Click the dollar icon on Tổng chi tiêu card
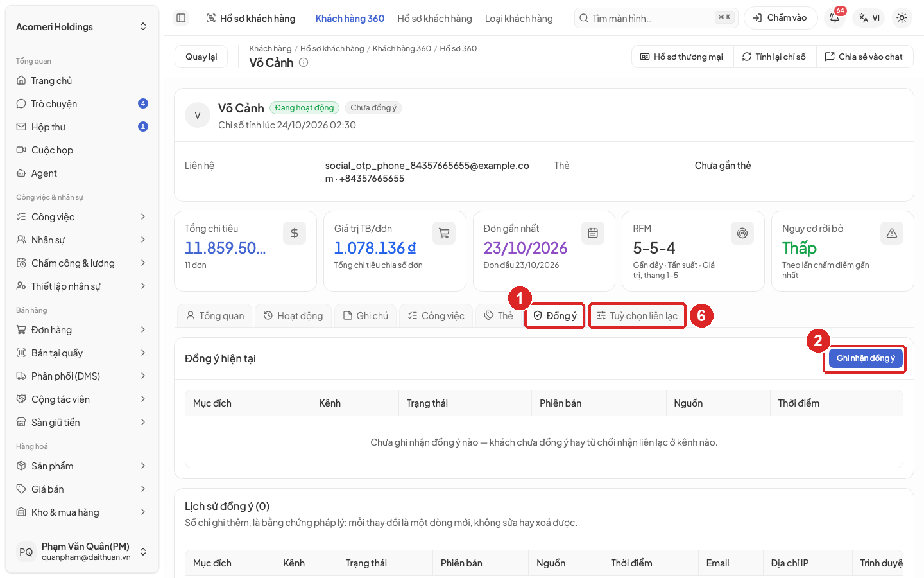This screenshot has width=924, height=578. pos(295,233)
